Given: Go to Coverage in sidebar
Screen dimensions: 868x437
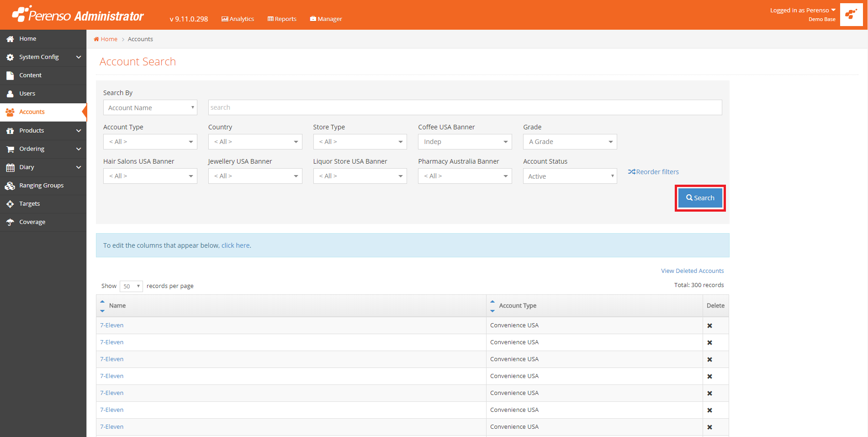Looking at the screenshot, I should click(x=43, y=222).
